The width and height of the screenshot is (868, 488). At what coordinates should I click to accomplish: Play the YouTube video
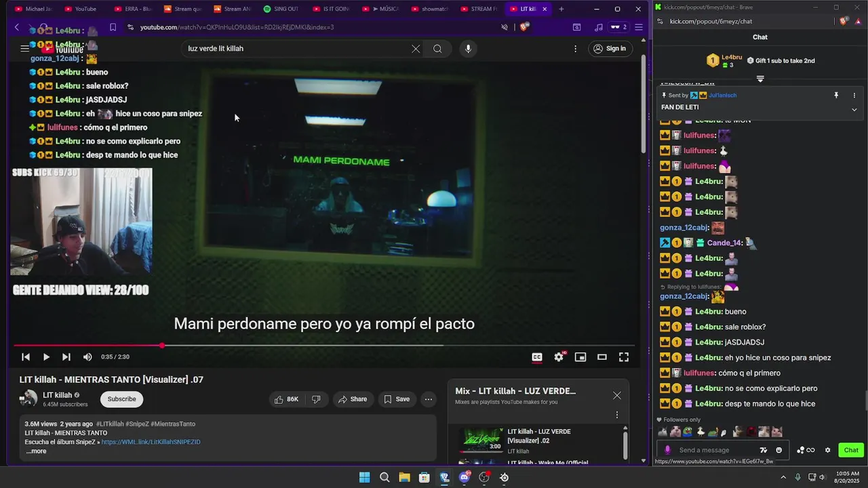pyautogui.click(x=46, y=357)
